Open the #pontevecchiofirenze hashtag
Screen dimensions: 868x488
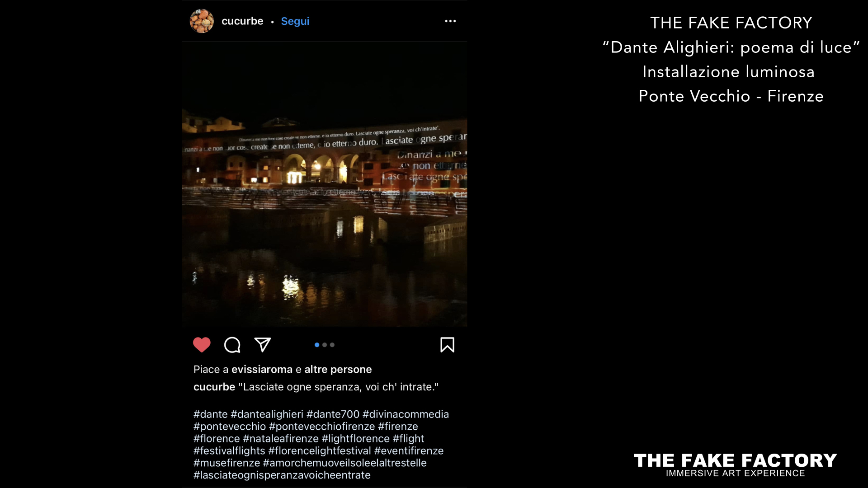(322, 426)
